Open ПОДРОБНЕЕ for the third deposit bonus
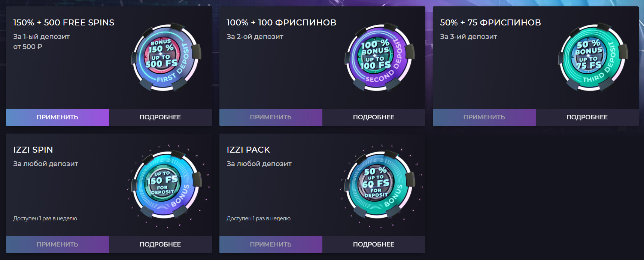The image size is (644, 260). pyautogui.click(x=587, y=117)
